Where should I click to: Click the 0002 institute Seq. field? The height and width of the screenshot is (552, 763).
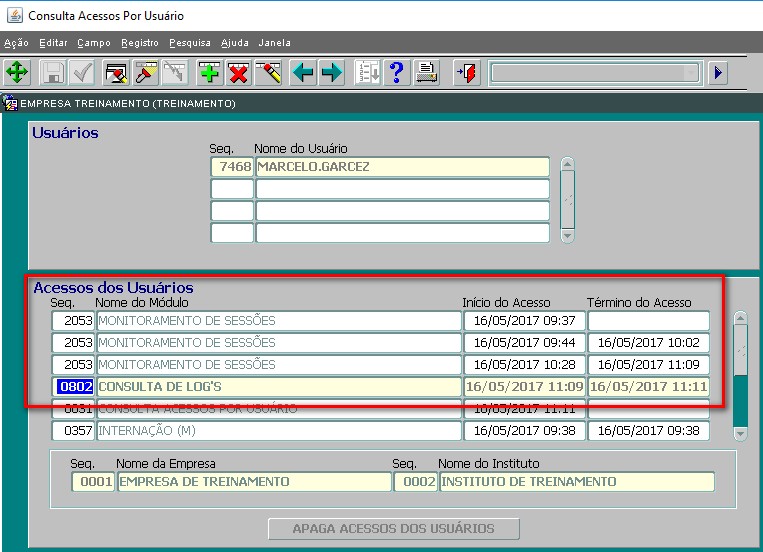[415, 482]
